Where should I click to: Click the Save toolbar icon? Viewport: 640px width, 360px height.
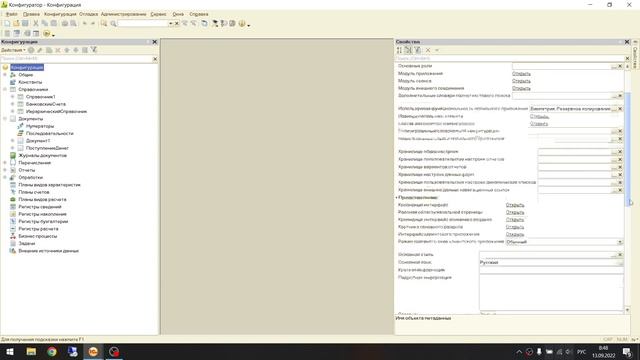coord(25,24)
